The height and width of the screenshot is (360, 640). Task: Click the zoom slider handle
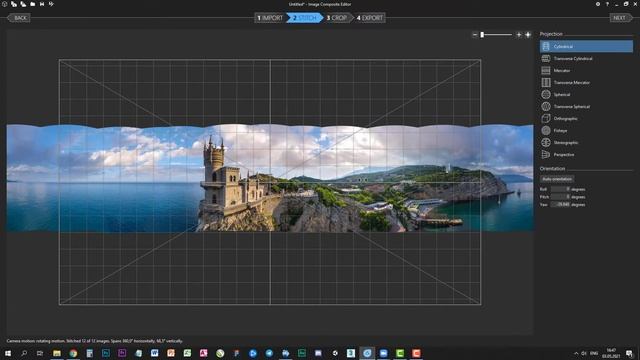[x=482, y=35]
